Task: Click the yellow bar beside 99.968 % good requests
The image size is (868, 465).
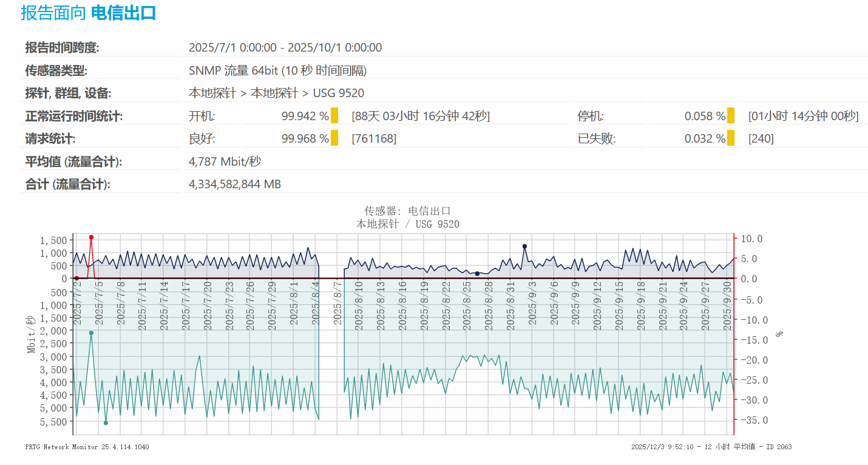Action: [x=334, y=138]
